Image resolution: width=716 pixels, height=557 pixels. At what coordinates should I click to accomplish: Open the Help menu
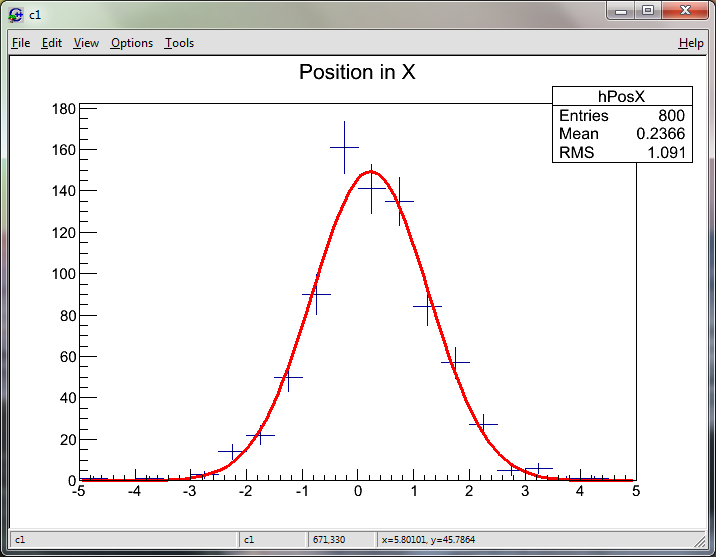pos(691,43)
